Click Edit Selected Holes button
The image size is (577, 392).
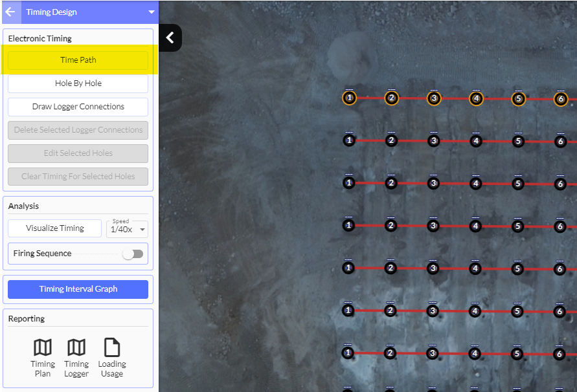pos(78,153)
